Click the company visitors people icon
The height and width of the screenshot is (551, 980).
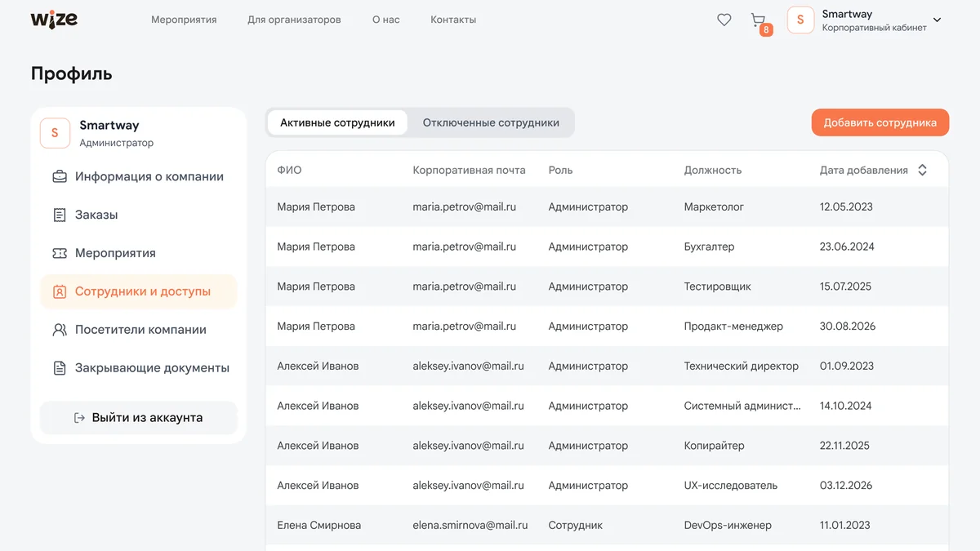point(60,330)
